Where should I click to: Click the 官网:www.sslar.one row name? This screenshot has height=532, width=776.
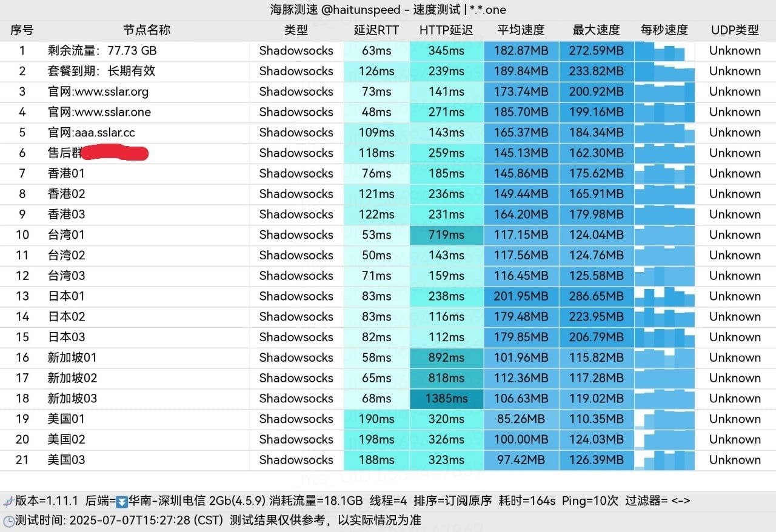point(99,112)
